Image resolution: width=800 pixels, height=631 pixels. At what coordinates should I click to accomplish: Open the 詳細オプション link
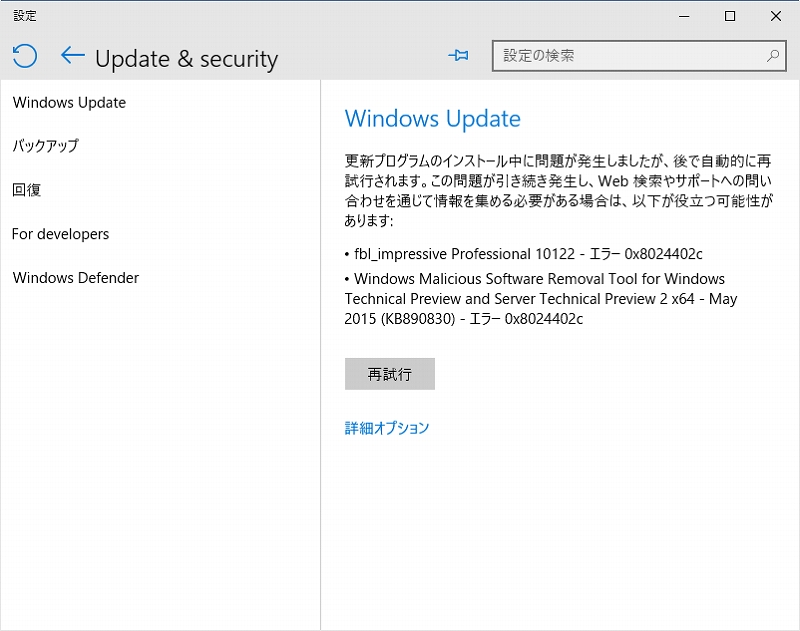coord(387,427)
